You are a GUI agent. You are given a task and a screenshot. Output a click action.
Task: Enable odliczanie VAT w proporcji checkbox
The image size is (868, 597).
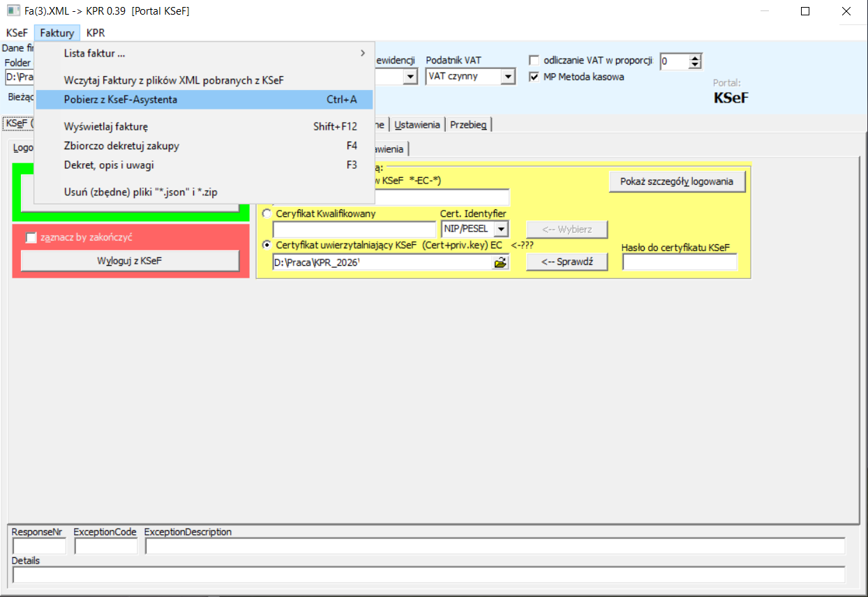(534, 61)
